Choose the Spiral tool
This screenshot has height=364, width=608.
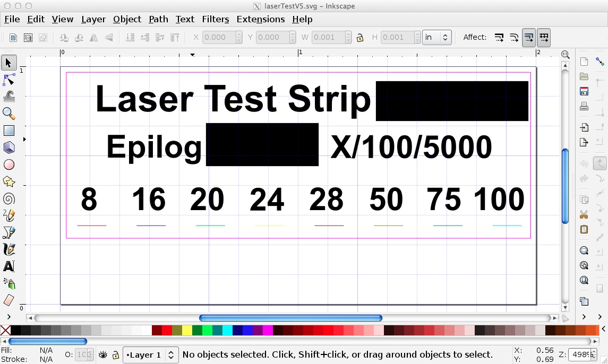pos(8,198)
